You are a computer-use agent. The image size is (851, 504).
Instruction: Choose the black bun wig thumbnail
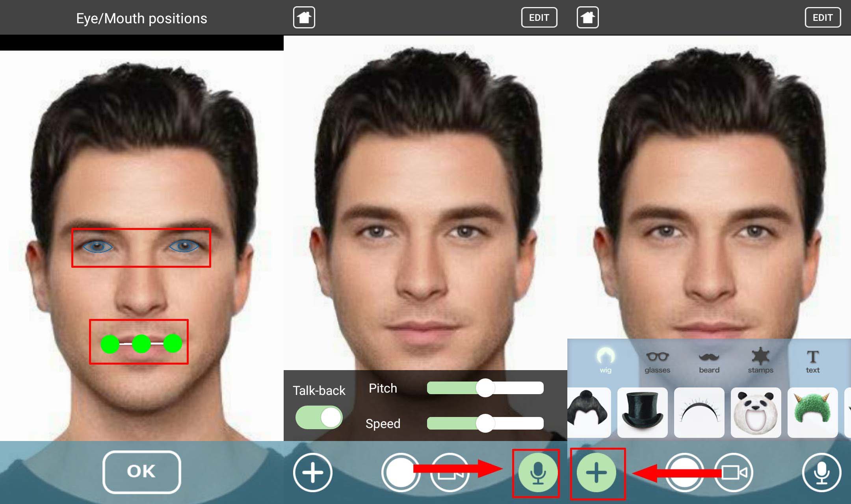point(589,412)
